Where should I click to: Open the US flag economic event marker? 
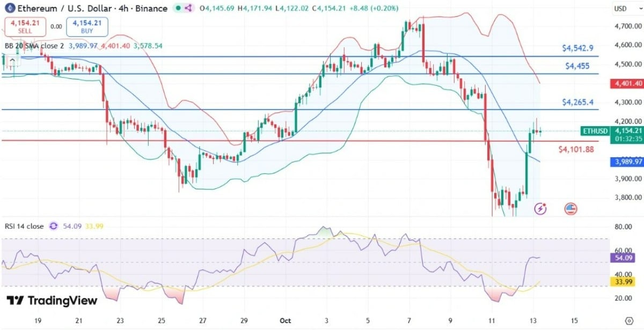pos(570,208)
